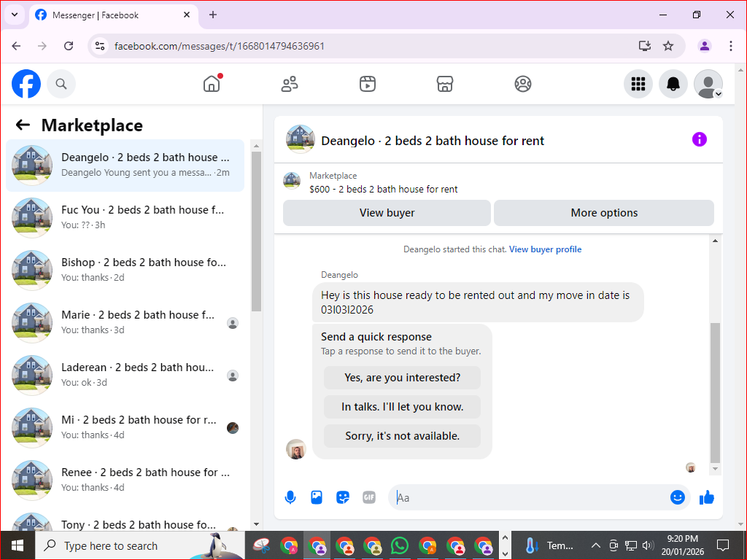
Task: Click the More options button
Action: point(603,213)
